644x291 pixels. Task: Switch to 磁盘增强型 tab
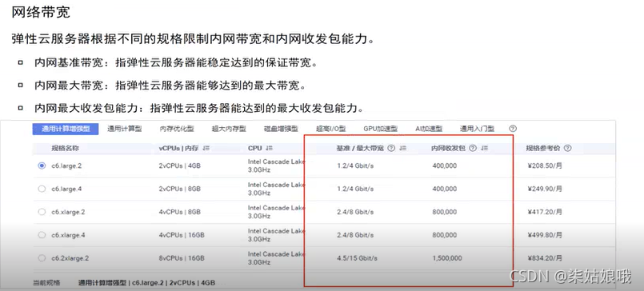pyautogui.click(x=281, y=129)
